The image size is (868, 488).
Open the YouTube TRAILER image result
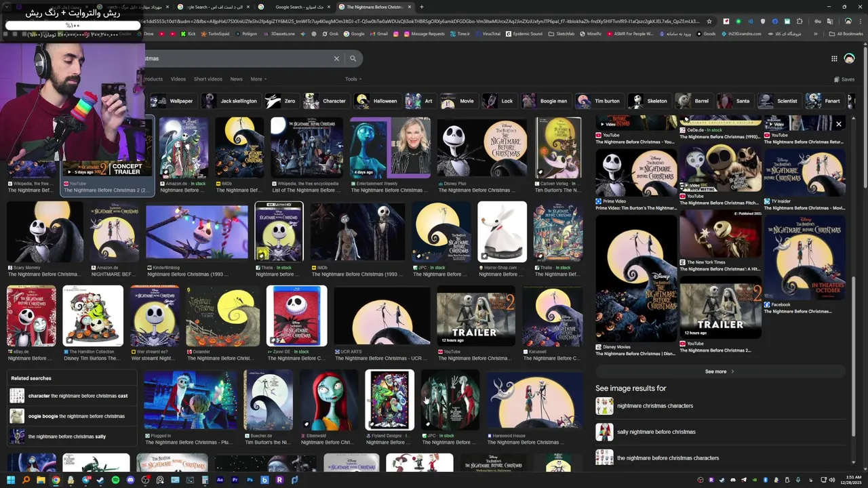coord(475,316)
